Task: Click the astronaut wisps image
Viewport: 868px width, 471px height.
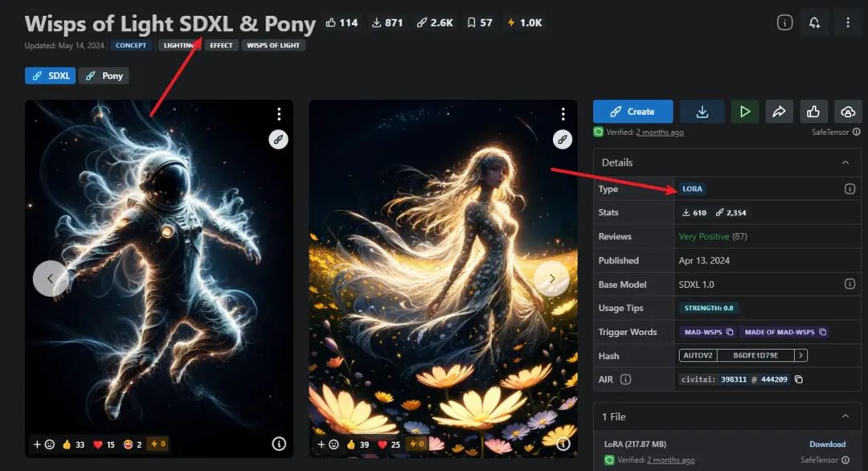Action: (159, 278)
